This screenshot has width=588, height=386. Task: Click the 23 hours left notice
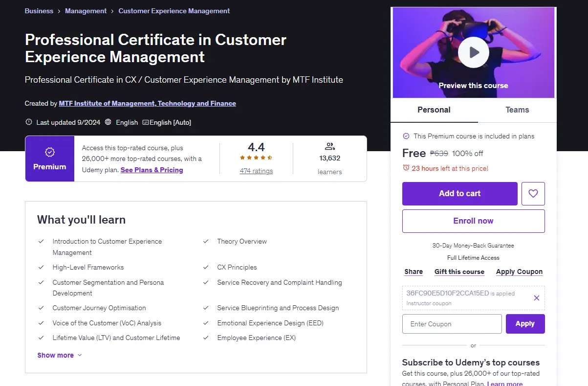(x=450, y=168)
